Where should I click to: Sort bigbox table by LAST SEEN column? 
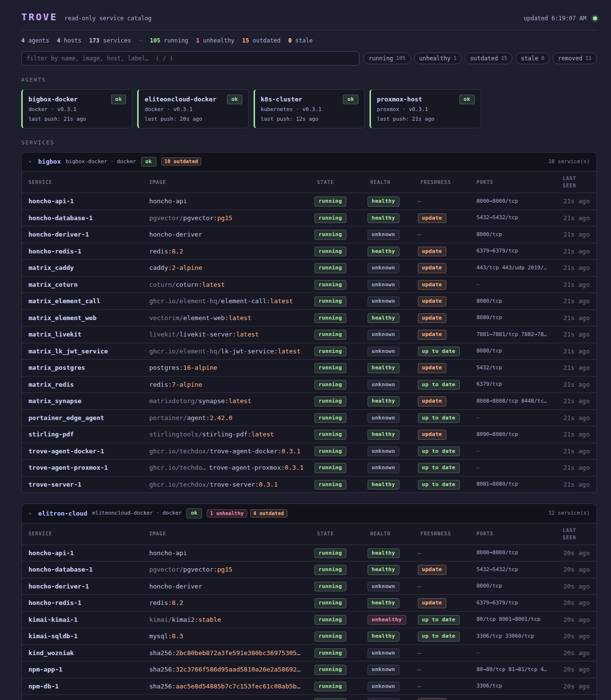569,182
